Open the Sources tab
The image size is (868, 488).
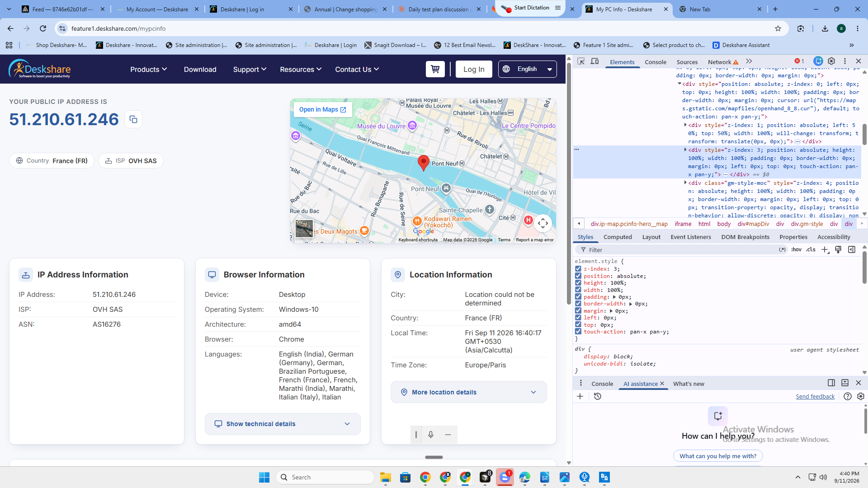[687, 62]
